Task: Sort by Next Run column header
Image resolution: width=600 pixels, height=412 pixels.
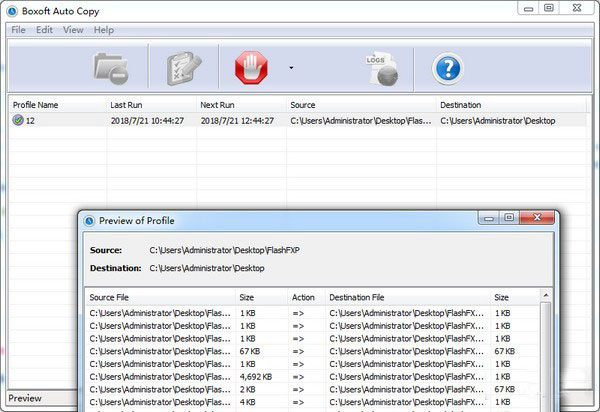Action: click(x=241, y=105)
